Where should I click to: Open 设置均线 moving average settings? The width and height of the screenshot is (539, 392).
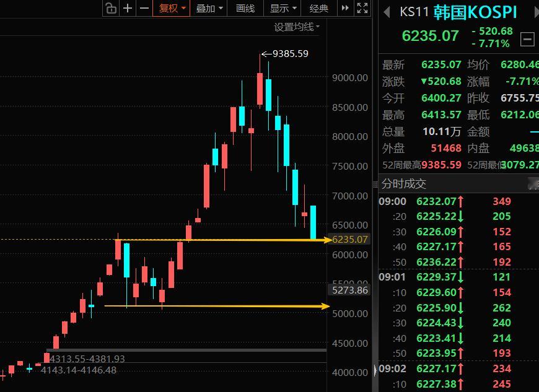click(296, 27)
